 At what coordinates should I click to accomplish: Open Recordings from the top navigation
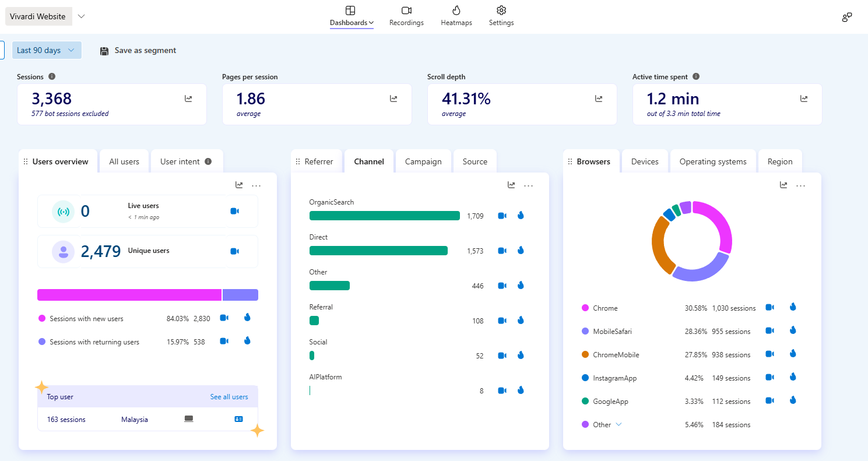pyautogui.click(x=406, y=16)
